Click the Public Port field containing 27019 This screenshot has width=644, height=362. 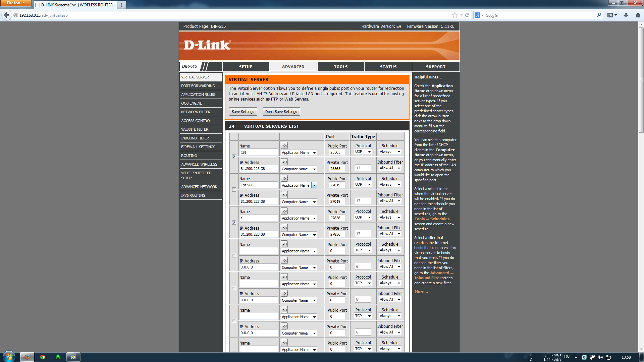337,185
